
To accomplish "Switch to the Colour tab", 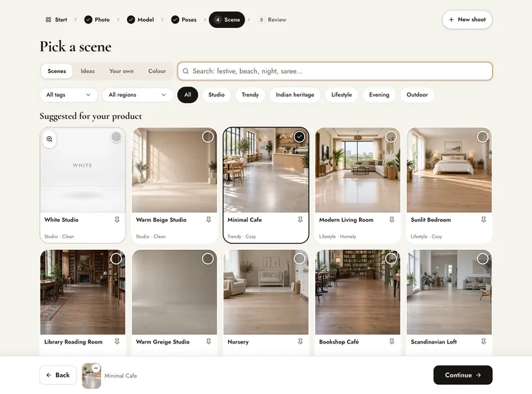I will coord(157,71).
